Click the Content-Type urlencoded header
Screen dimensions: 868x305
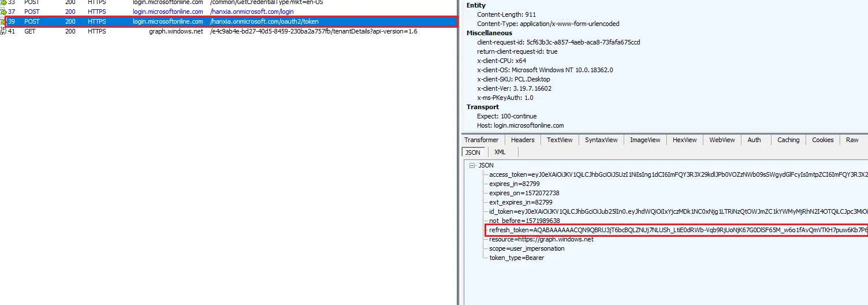coord(548,24)
